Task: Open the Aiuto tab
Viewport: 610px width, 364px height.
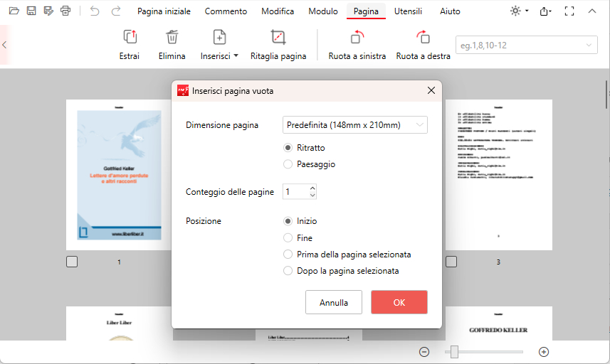Action: click(x=450, y=11)
